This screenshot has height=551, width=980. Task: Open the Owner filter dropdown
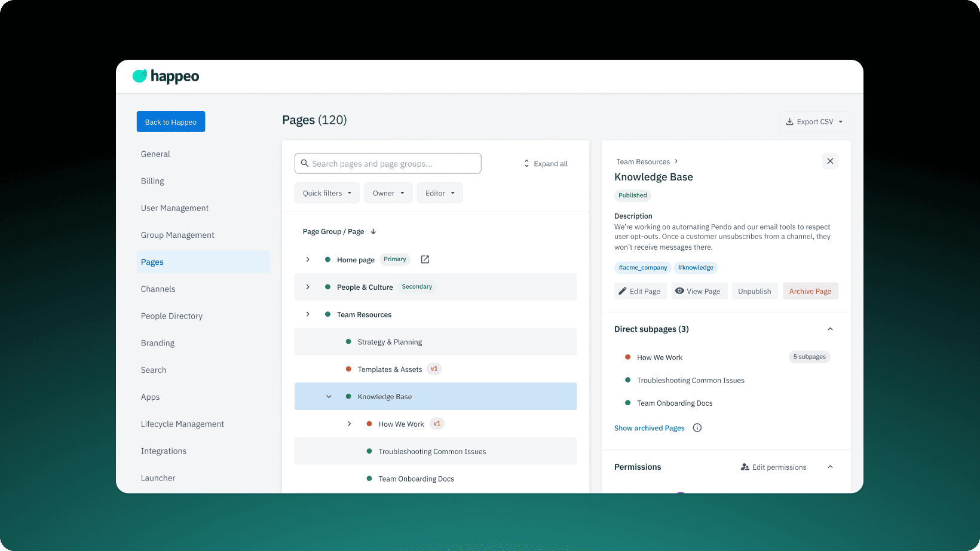pos(388,193)
